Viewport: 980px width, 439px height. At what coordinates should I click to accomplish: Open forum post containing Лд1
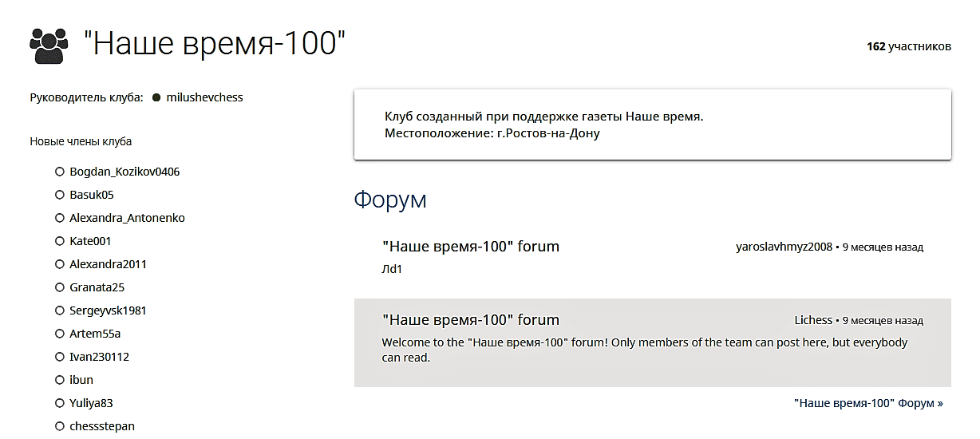(x=471, y=247)
